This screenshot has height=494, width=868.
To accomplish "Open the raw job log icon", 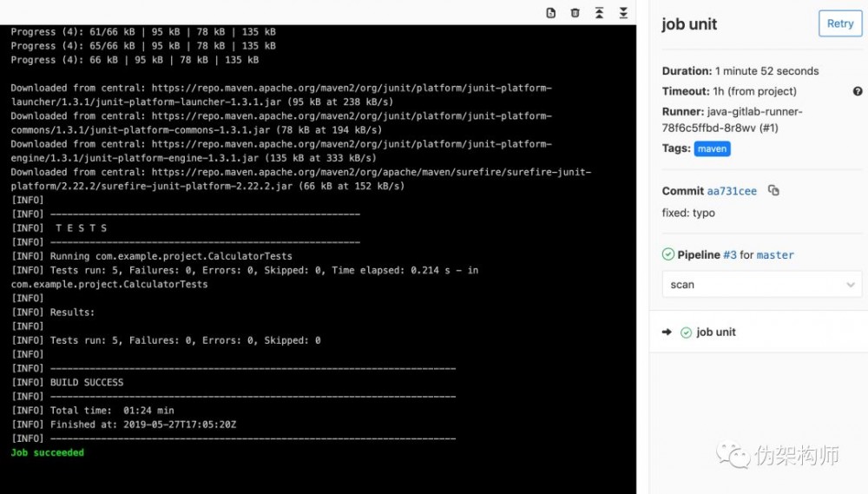I will click(x=551, y=13).
